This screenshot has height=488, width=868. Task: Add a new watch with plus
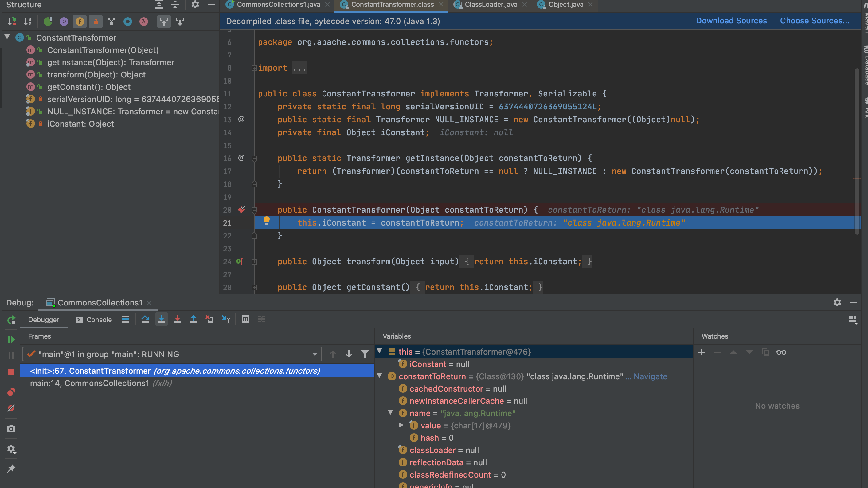(x=702, y=352)
